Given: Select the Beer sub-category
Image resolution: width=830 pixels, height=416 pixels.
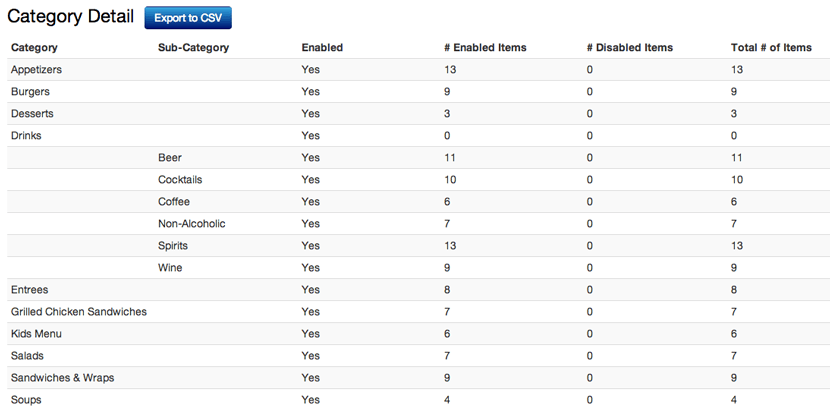Looking at the screenshot, I should click(169, 158).
